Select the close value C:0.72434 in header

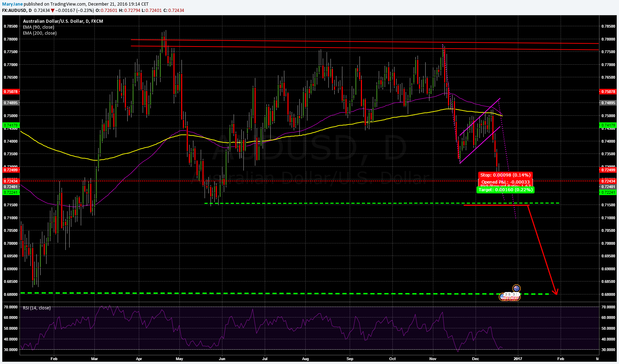(174, 10)
